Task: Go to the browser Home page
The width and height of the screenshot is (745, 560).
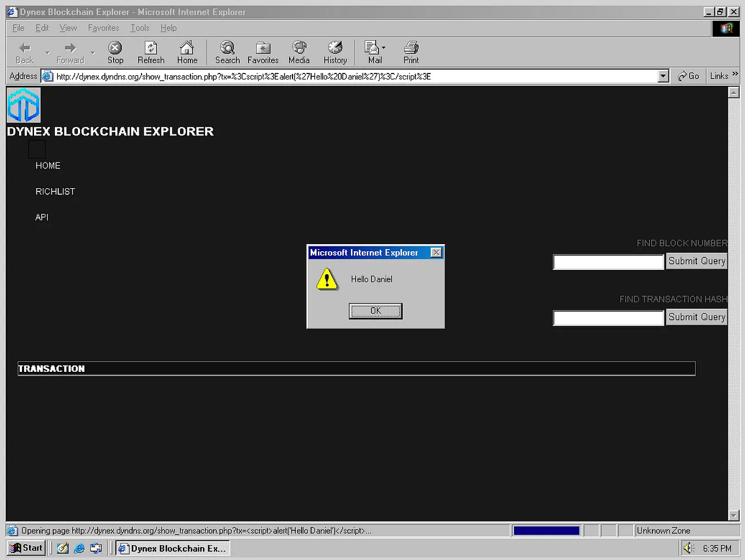Action: [x=187, y=53]
